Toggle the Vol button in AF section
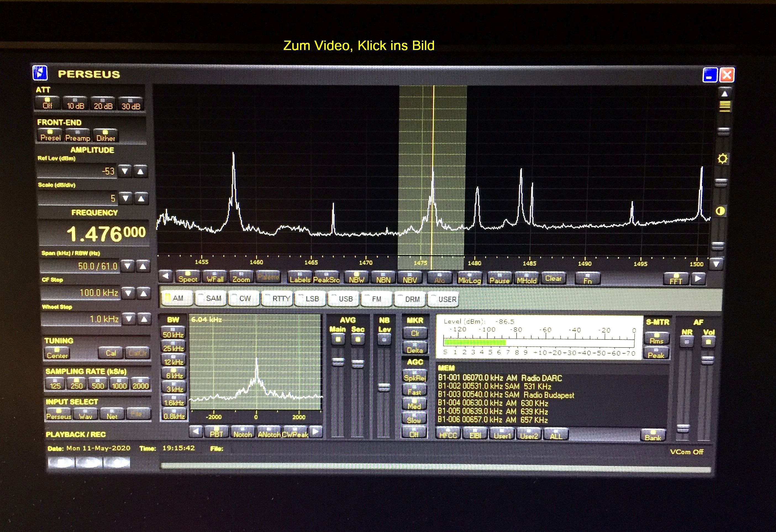The height and width of the screenshot is (532, 776). [x=708, y=341]
